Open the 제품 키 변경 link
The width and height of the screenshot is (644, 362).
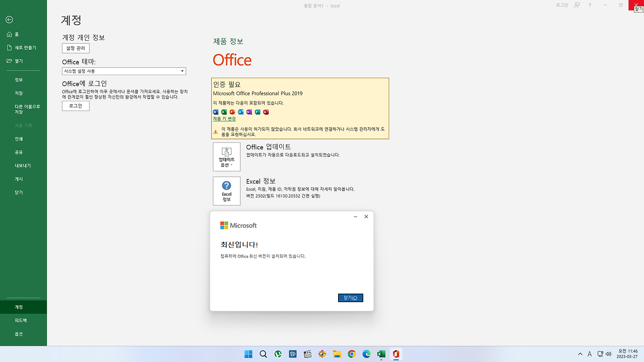click(x=223, y=119)
